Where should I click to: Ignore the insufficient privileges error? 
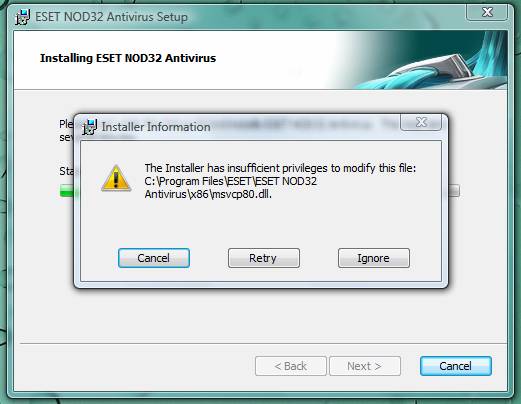pos(374,258)
